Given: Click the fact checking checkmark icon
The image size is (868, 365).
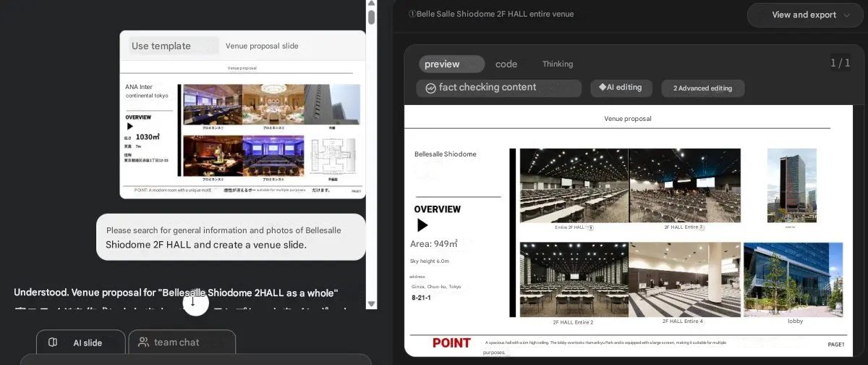Looking at the screenshot, I should point(430,88).
